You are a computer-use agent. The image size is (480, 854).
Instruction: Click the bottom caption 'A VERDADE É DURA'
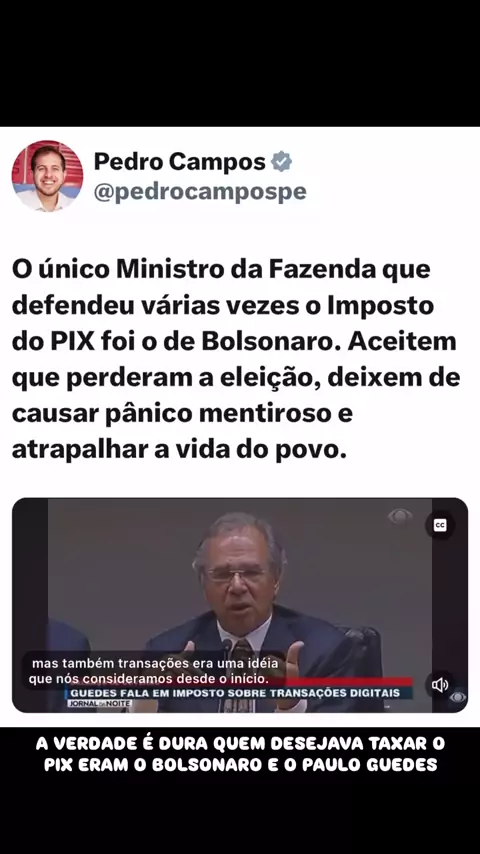[240, 754]
